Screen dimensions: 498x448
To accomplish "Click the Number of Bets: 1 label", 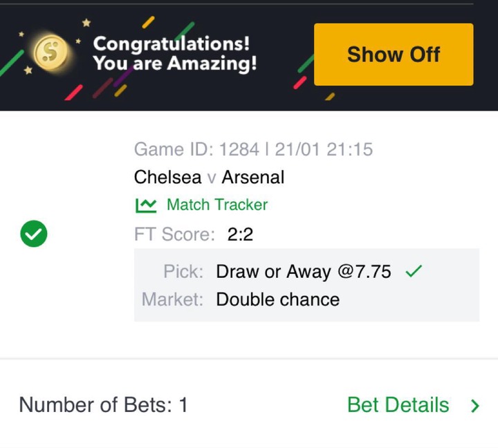I will [x=103, y=405].
